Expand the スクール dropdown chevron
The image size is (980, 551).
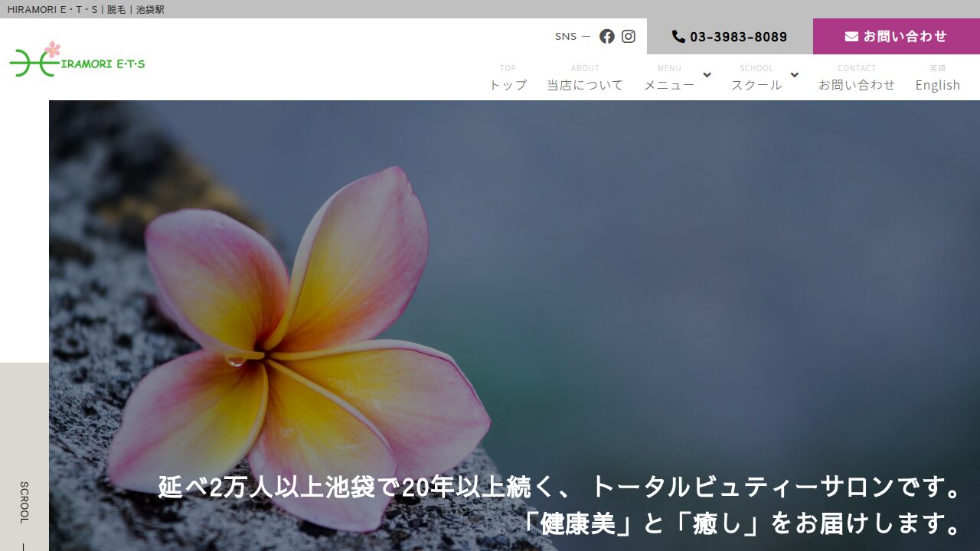[795, 75]
